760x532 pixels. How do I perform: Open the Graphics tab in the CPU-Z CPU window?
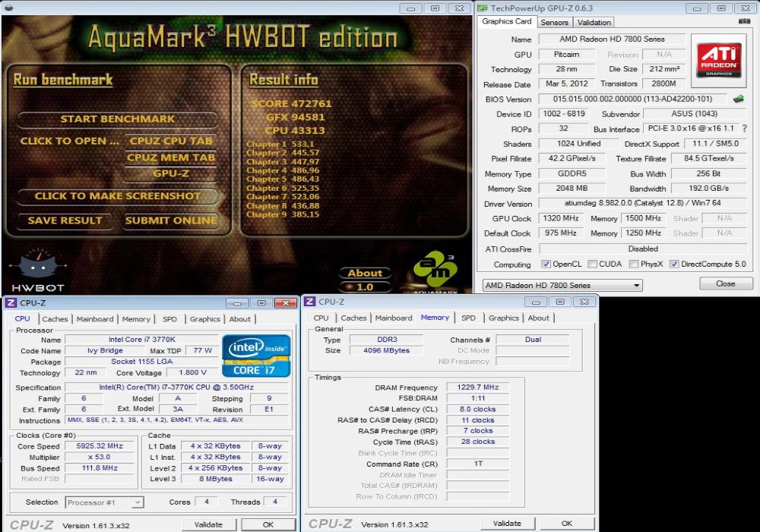coord(205,318)
